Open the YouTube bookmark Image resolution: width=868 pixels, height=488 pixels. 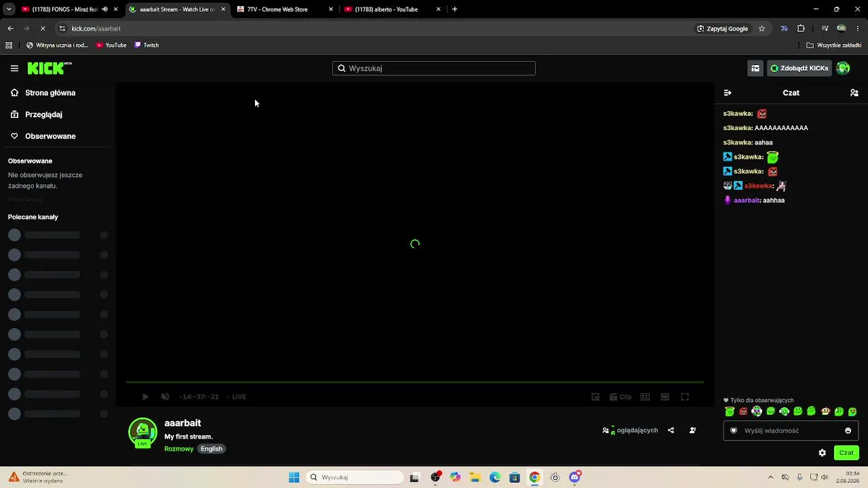(x=111, y=45)
